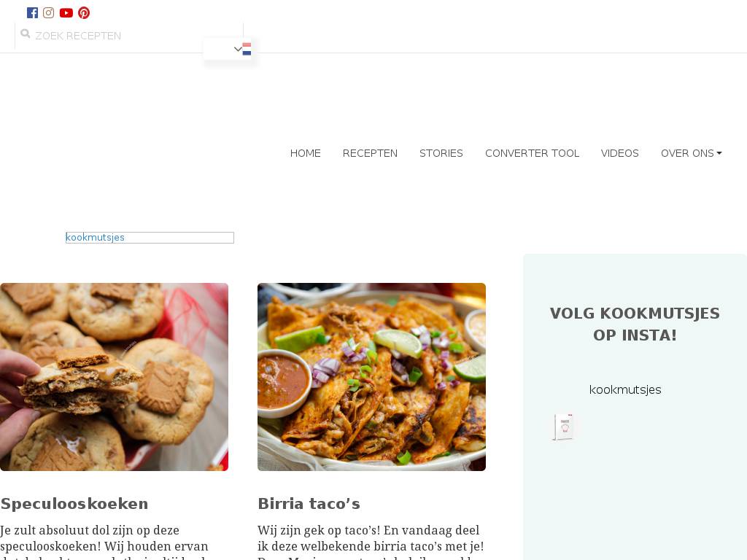Open the RECEPTEN menu item
Screen dimensions: 747x560
click(370, 153)
